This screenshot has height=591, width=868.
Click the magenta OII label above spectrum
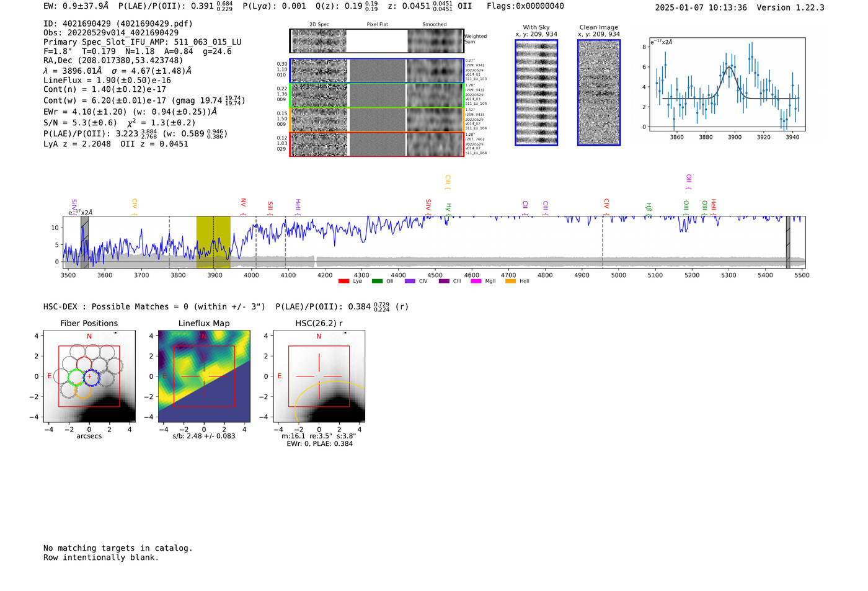click(689, 182)
